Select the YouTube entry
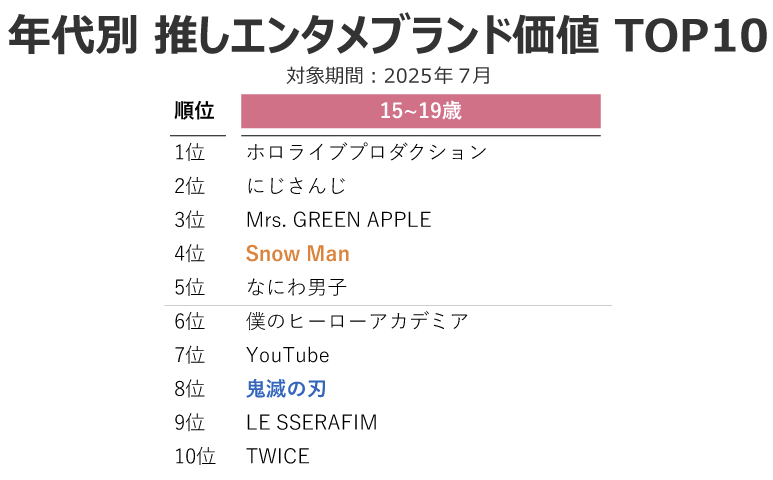The image size is (773, 480). click(x=287, y=355)
